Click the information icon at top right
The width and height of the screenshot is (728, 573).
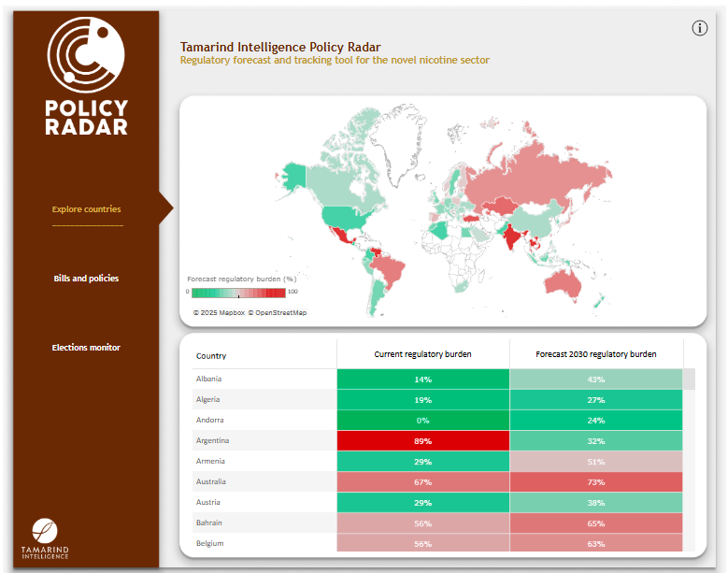pos(700,28)
